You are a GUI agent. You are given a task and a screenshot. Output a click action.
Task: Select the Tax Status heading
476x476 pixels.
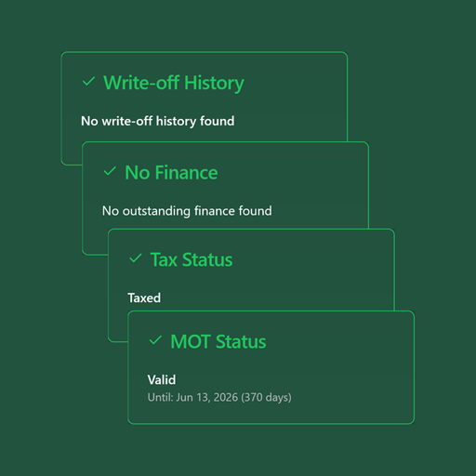(192, 259)
